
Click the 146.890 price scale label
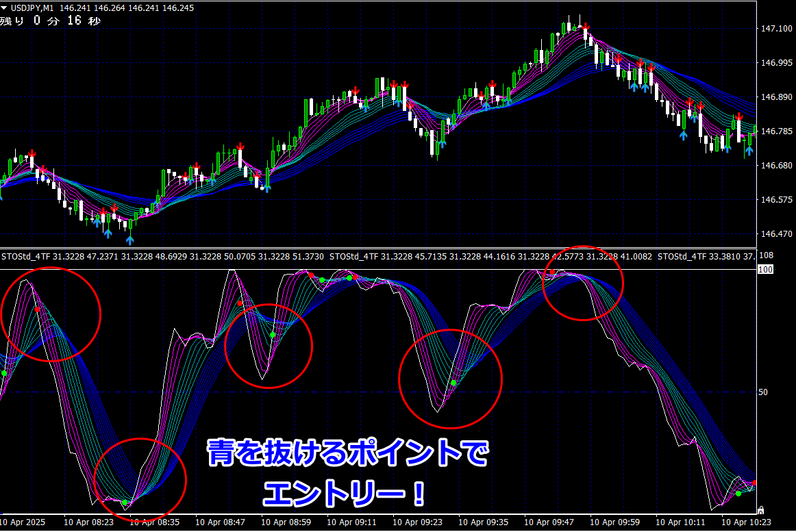[x=776, y=97]
